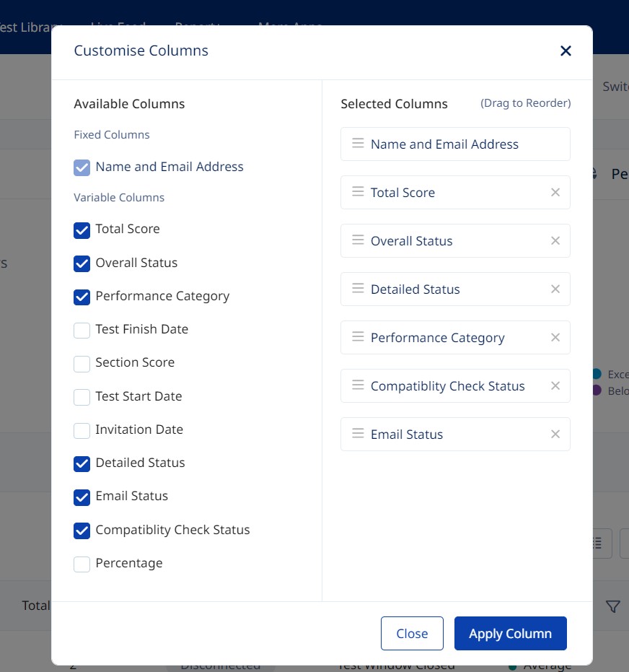This screenshot has width=629, height=672.
Task: Enable the Test Finish Date checkbox
Action: point(82,330)
